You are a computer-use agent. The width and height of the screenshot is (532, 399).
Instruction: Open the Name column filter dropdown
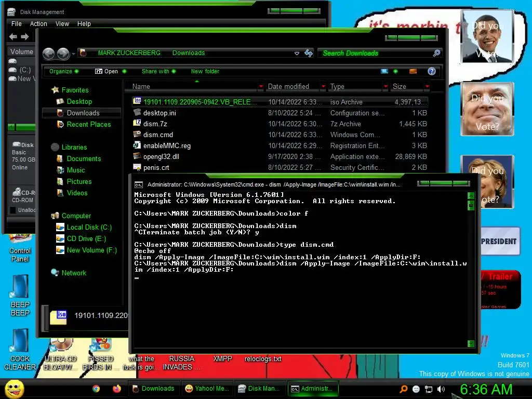(261, 87)
